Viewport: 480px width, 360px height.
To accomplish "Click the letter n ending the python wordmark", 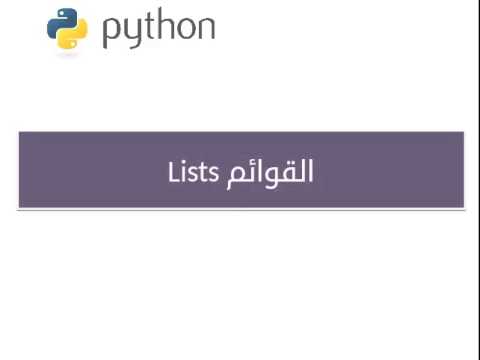I will (x=205, y=28).
